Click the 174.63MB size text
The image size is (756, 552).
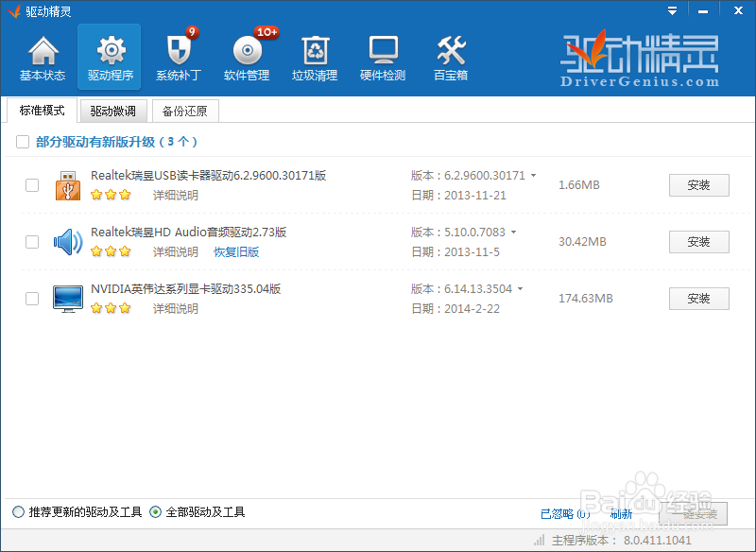(x=586, y=299)
